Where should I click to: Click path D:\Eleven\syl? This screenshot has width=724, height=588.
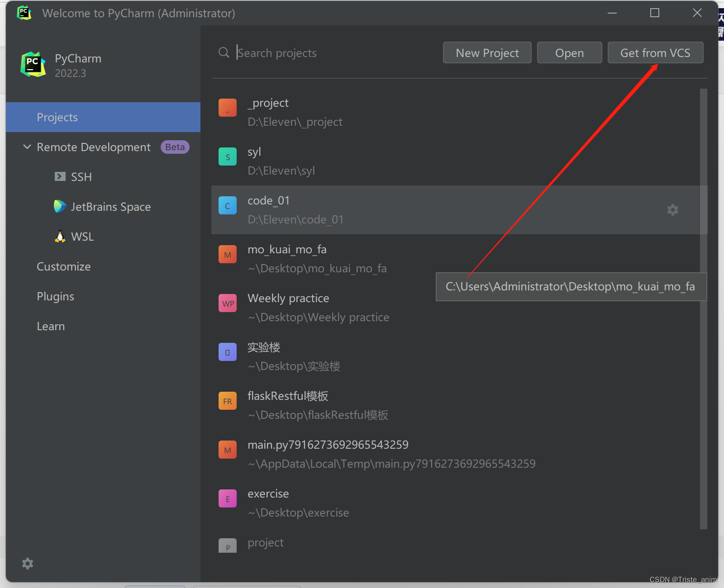tap(281, 171)
